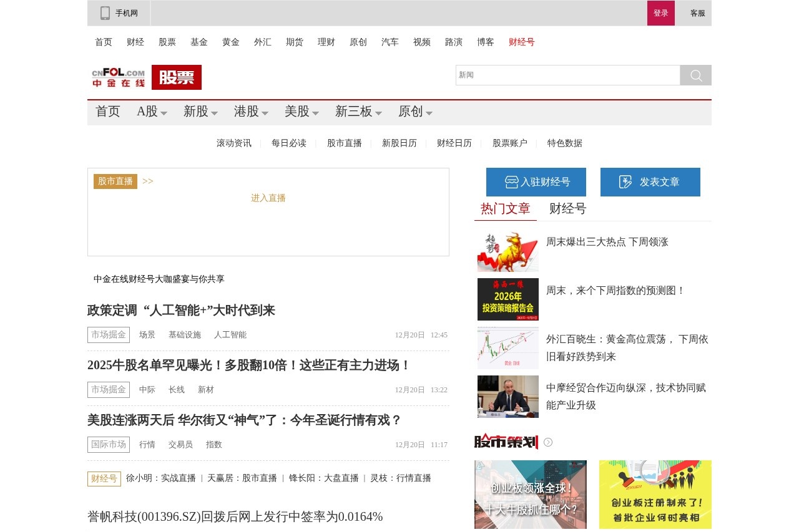
Task: Open the 期货 section from the menu
Action: 294,42
